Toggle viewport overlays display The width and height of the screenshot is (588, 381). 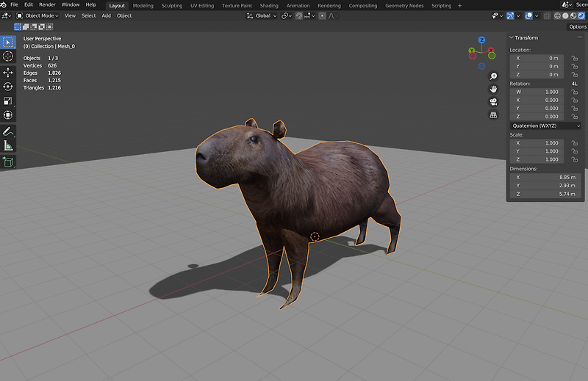coord(528,15)
